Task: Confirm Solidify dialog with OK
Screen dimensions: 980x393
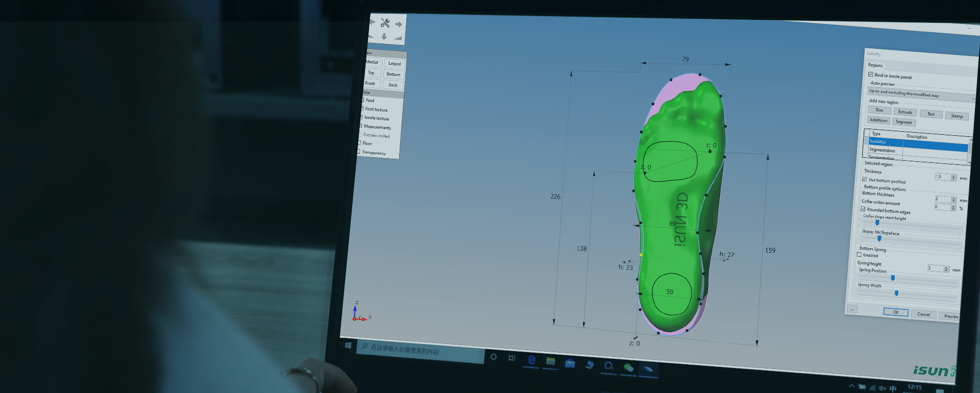Action: click(896, 312)
